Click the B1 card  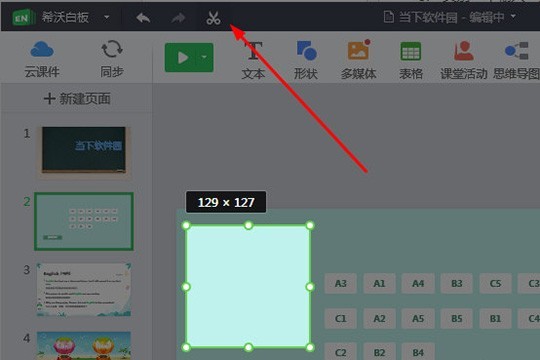click(495, 318)
